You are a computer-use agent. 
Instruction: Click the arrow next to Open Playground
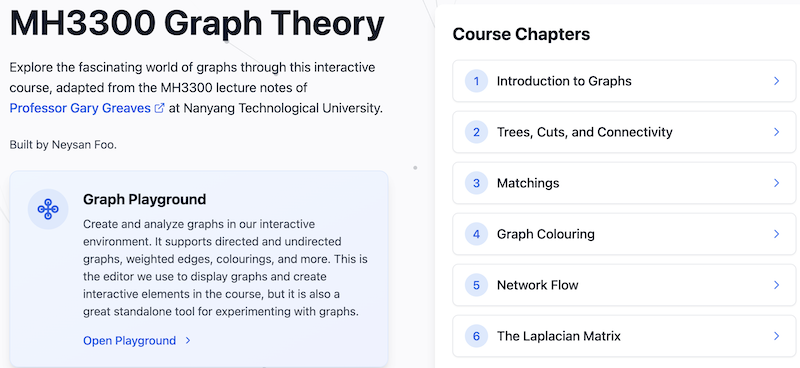tap(188, 340)
